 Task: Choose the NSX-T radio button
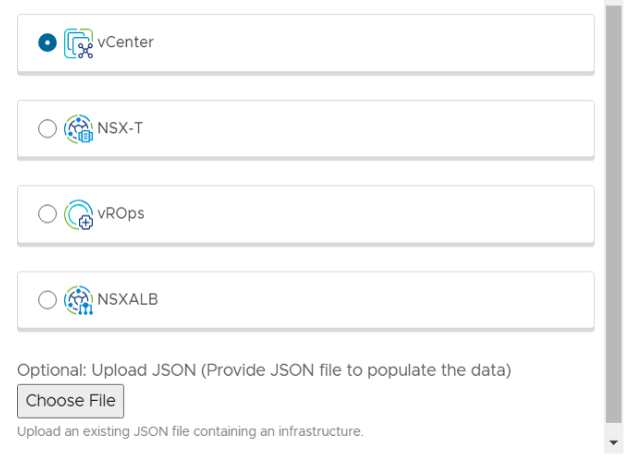point(47,129)
